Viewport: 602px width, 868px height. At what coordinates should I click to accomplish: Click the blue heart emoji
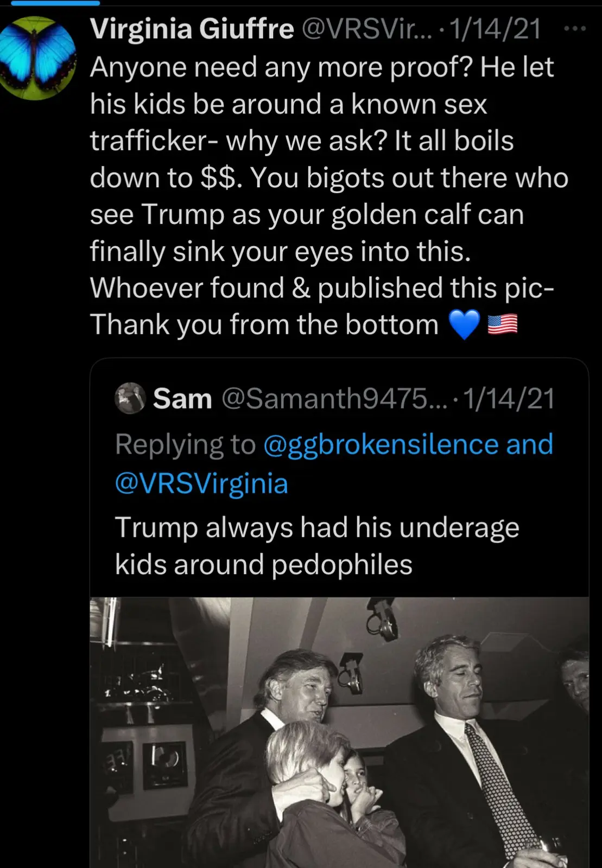click(464, 324)
